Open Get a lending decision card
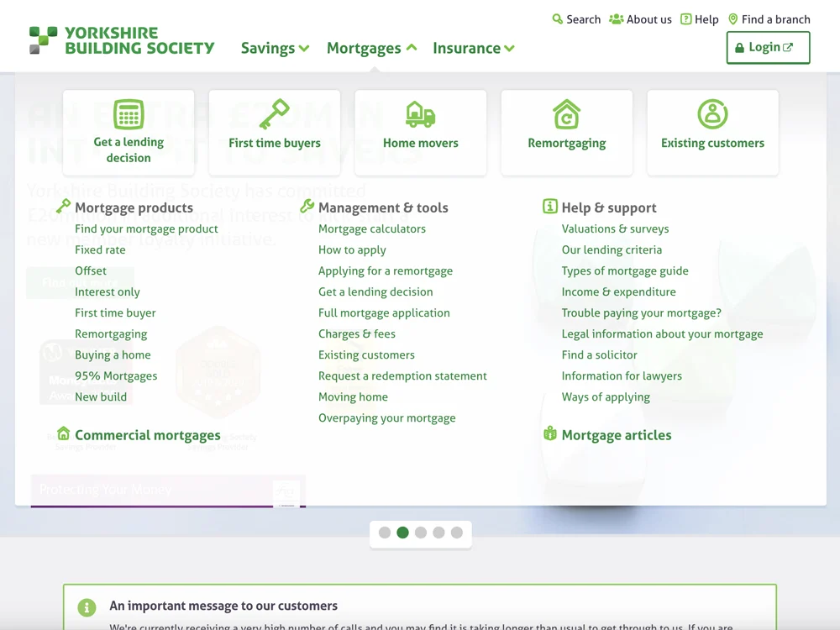 tap(129, 133)
